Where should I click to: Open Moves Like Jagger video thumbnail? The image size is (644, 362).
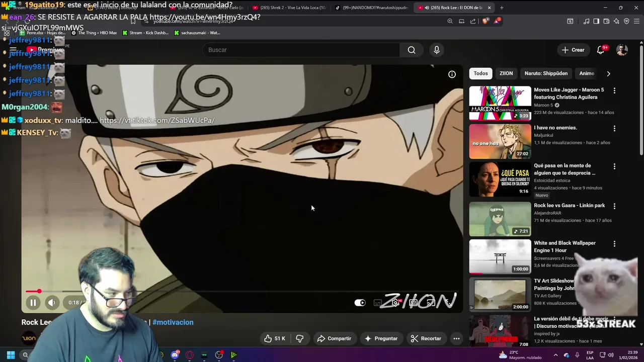click(x=500, y=103)
